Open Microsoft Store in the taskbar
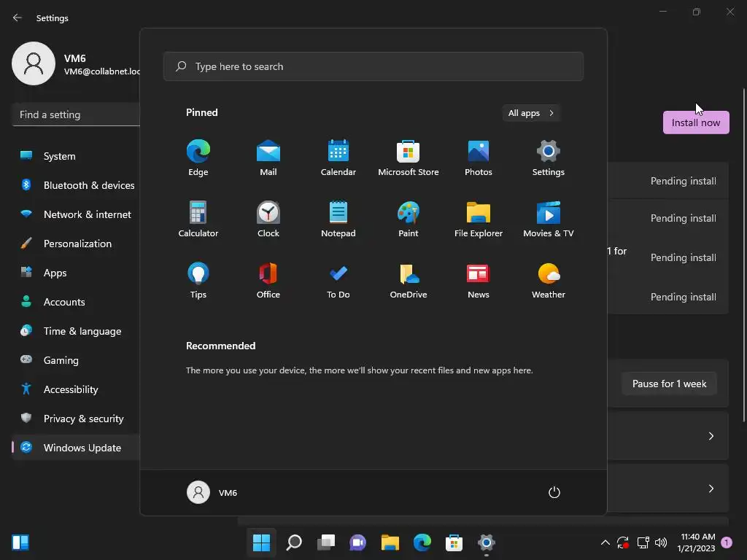The height and width of the screenshot is (560, 747). point(454,542)
